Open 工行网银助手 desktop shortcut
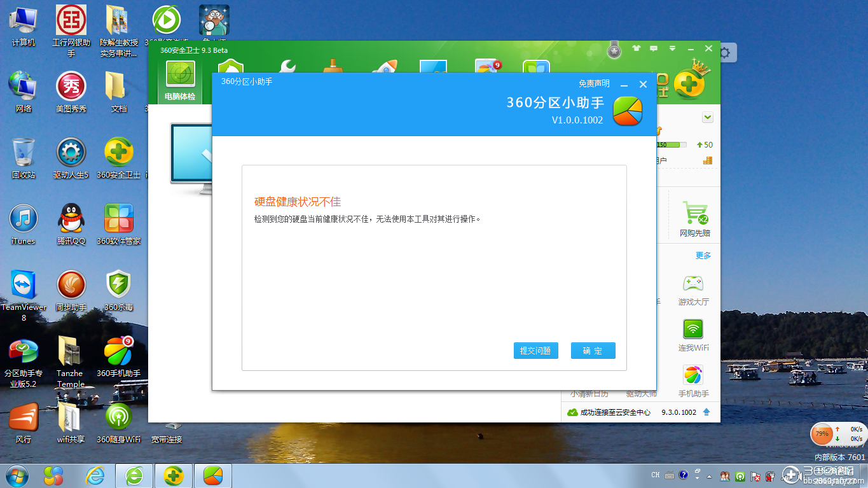The height and width of the screenshot is (488, 868). [x=71, y=32]
